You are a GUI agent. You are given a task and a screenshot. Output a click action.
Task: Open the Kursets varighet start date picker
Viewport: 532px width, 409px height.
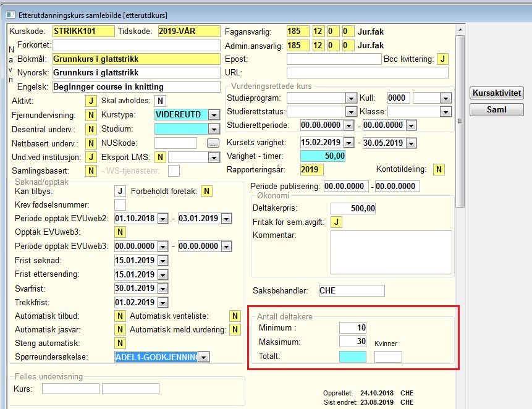(x=348, y=143)
